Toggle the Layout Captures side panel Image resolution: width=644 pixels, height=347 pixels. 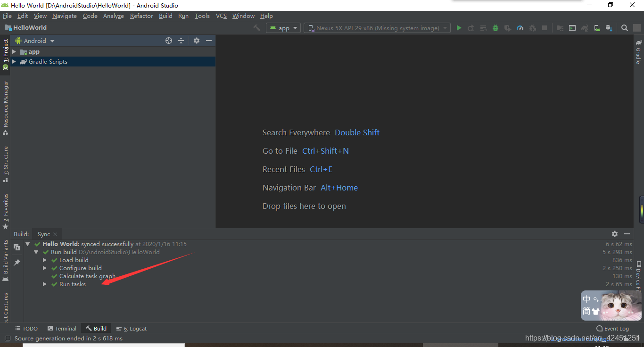click(5, 307)
